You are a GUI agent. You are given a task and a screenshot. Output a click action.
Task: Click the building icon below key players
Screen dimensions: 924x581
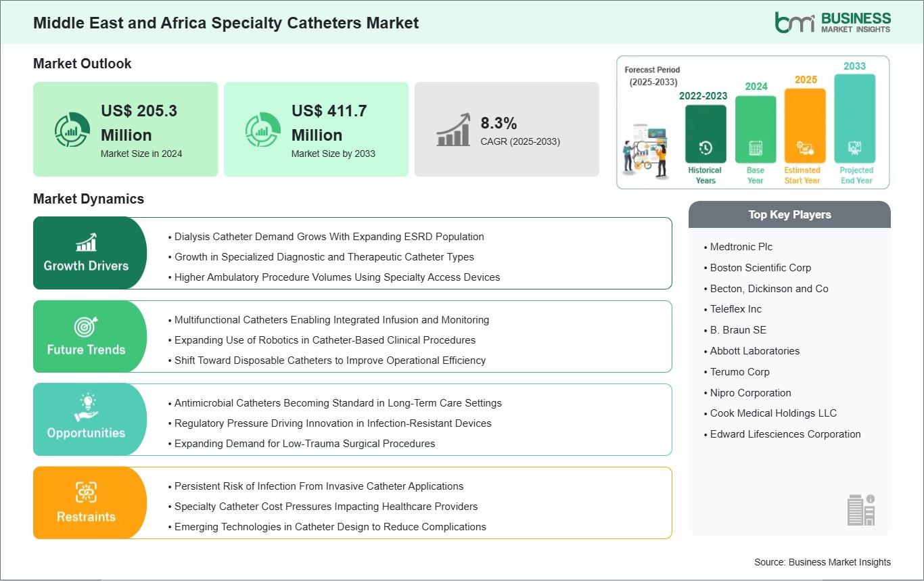click(861, 509)
